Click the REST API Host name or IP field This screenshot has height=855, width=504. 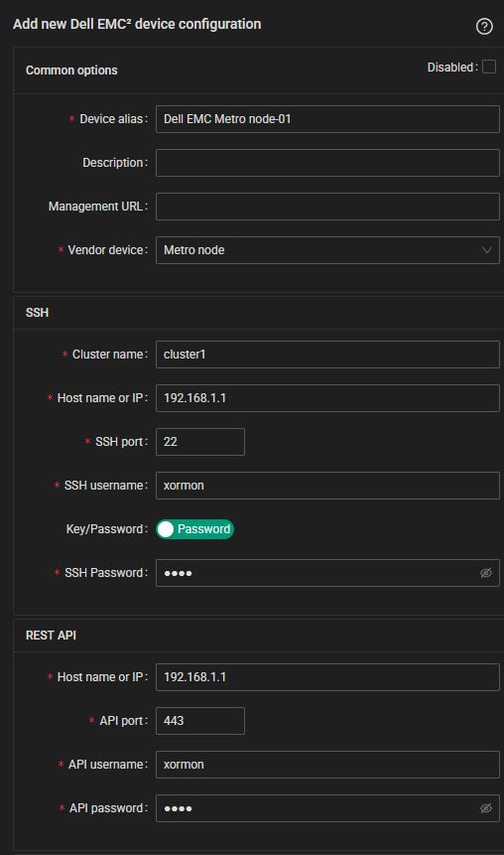click(327, 677)
